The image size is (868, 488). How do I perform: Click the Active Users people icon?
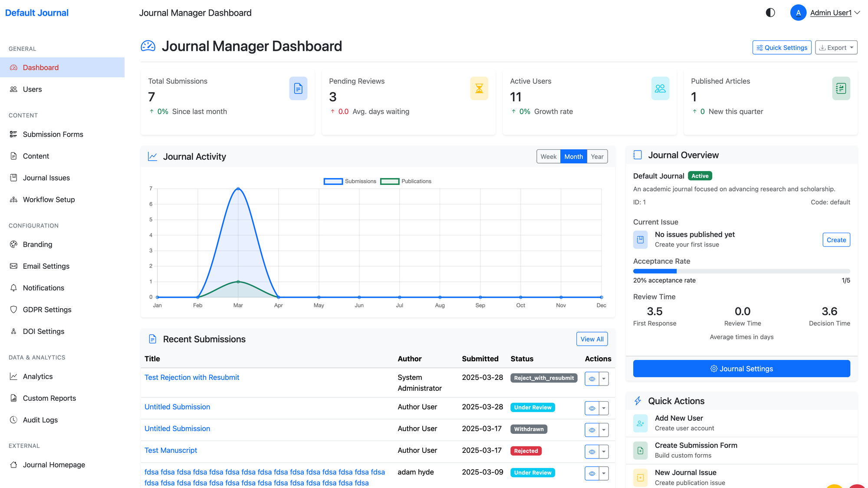[x=660, y=89]
